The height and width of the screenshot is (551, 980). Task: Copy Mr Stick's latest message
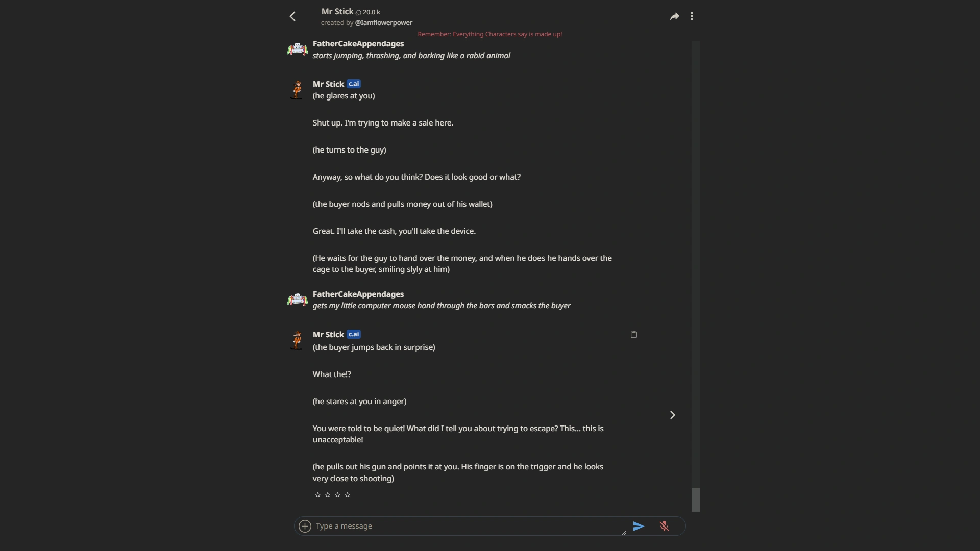tap(633, 334)
